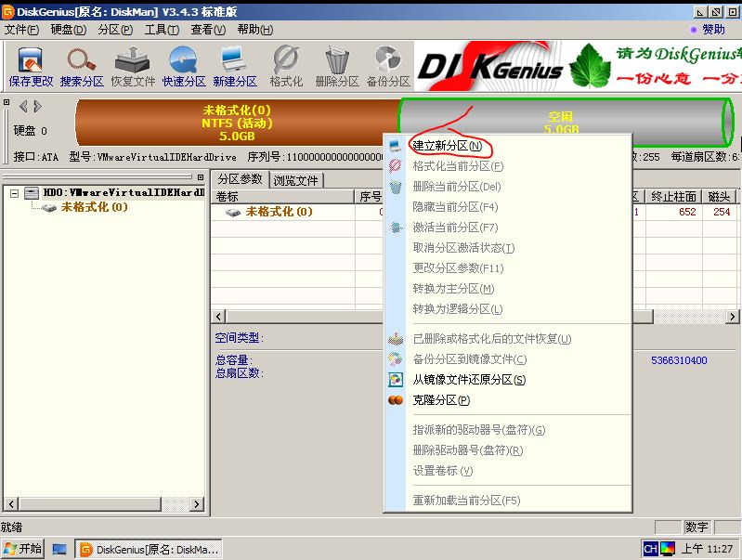Viewport: 742px width, 560px height.
Task: Click the 5366310400 total bytes value
Action: click(679, 360)
